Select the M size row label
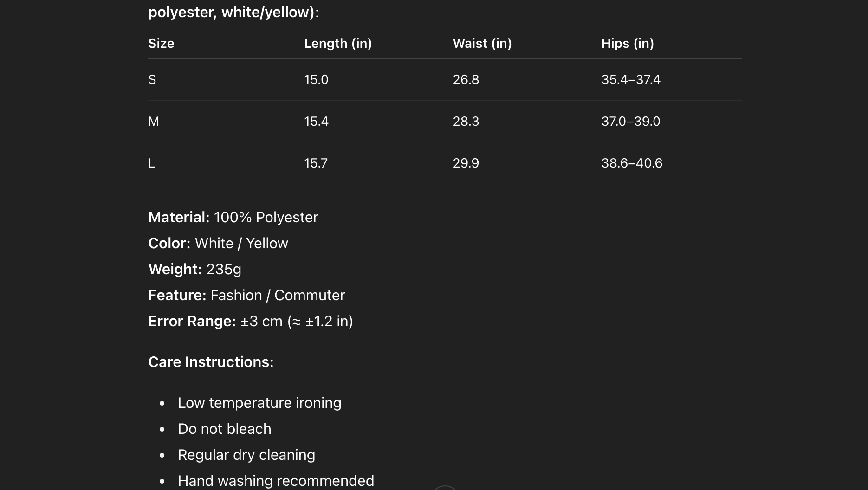Screen dimensions: 868x490 154,122
